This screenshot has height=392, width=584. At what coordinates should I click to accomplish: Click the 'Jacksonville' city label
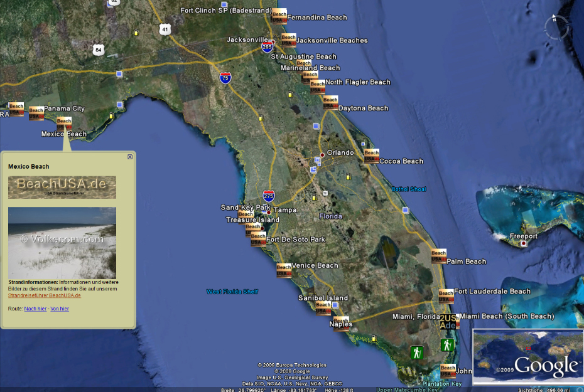(x=247, y=40)
